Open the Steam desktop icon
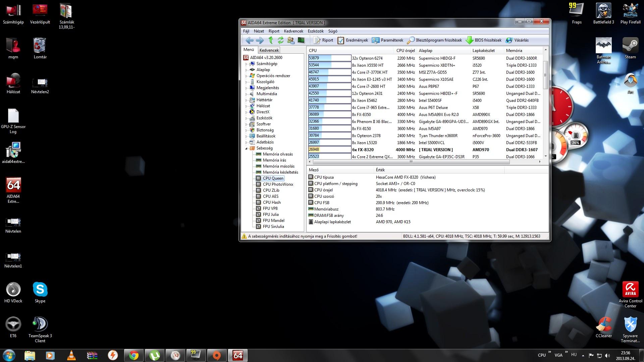The height and width of the screenshot is (362, 644). (x=630, y=48)
